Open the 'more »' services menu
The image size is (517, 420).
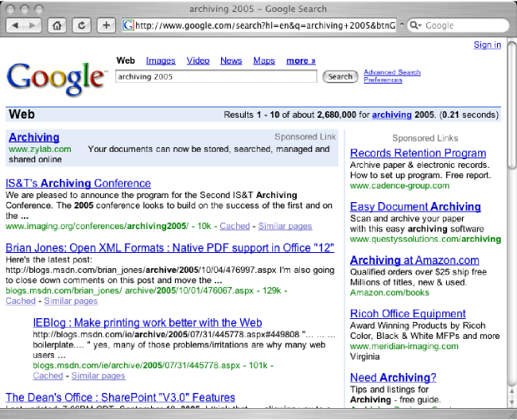tap(301, 60)
